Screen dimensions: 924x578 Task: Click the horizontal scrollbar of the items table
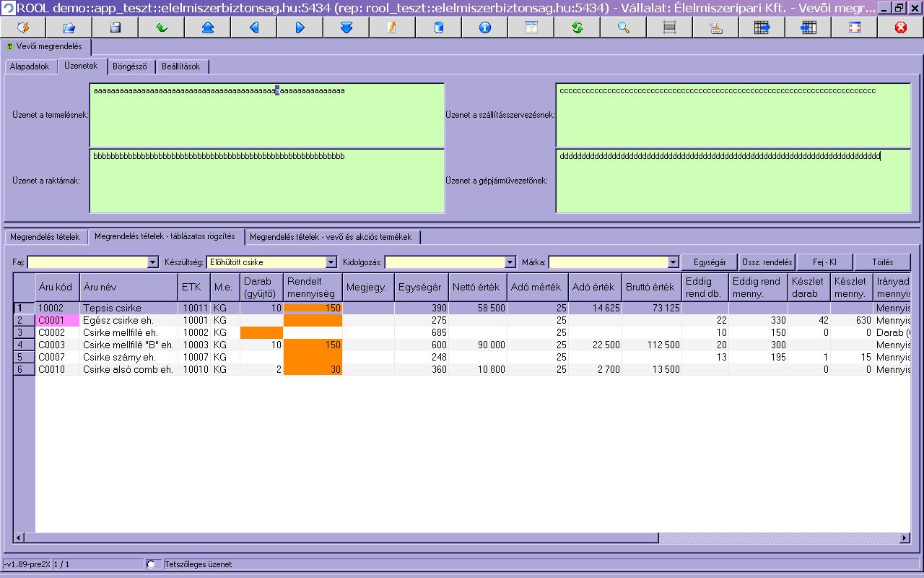tap(339, 538)
